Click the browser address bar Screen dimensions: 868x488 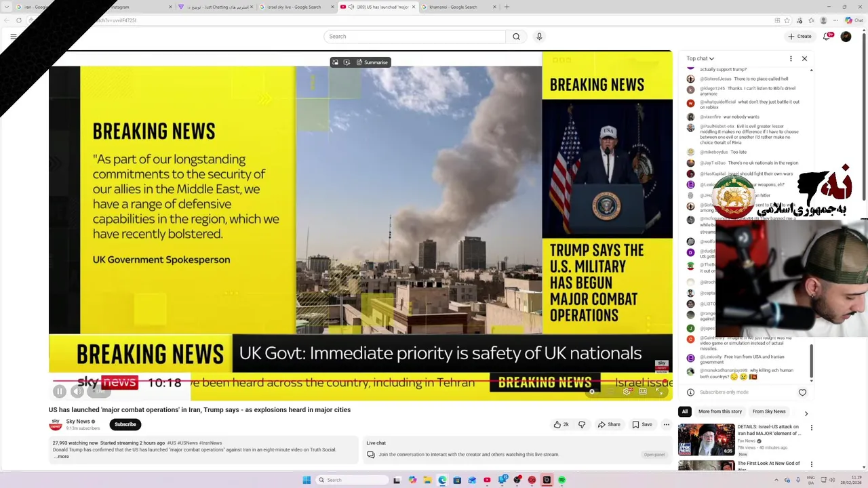[407, 20]
